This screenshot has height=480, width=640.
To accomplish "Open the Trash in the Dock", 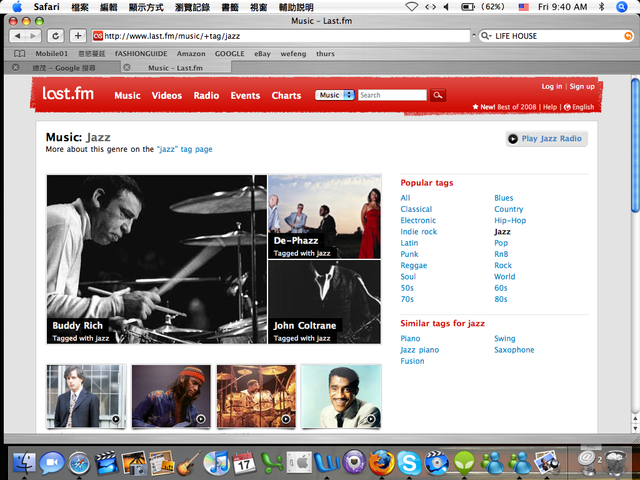I will pos(615,463).
